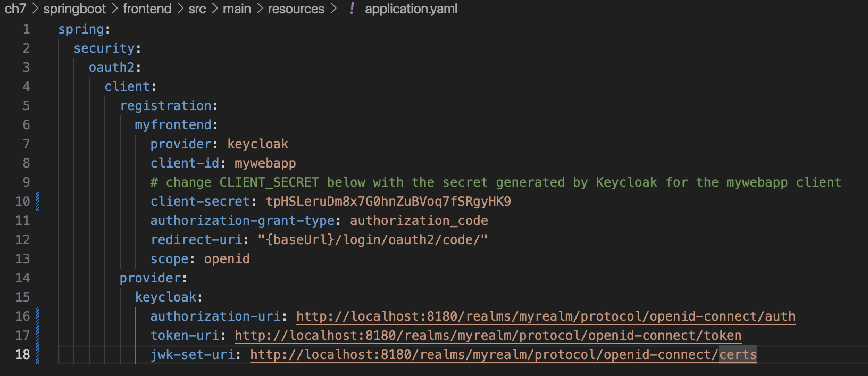
Task: Open the authorization-uri localhost link ending in /auth
Action: point(546,316)
